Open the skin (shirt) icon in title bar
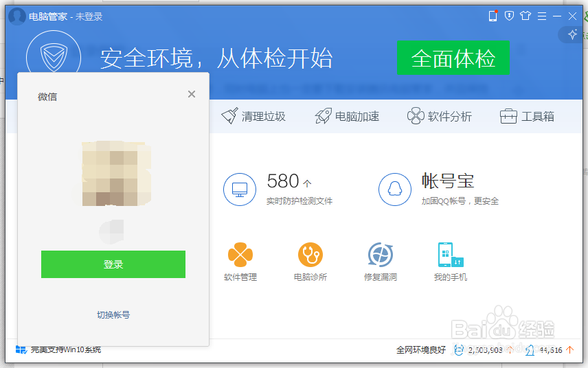Viewport: 588px width, 368px height. point(525,16)
